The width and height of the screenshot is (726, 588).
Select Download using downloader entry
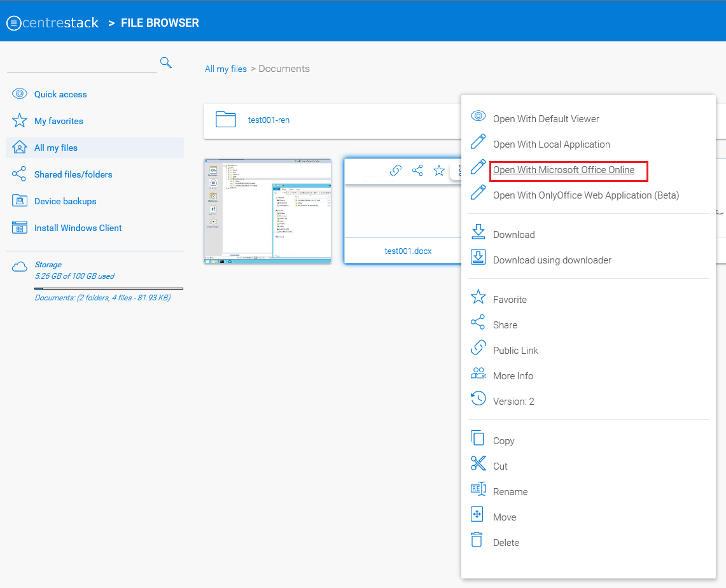[552, 260]
